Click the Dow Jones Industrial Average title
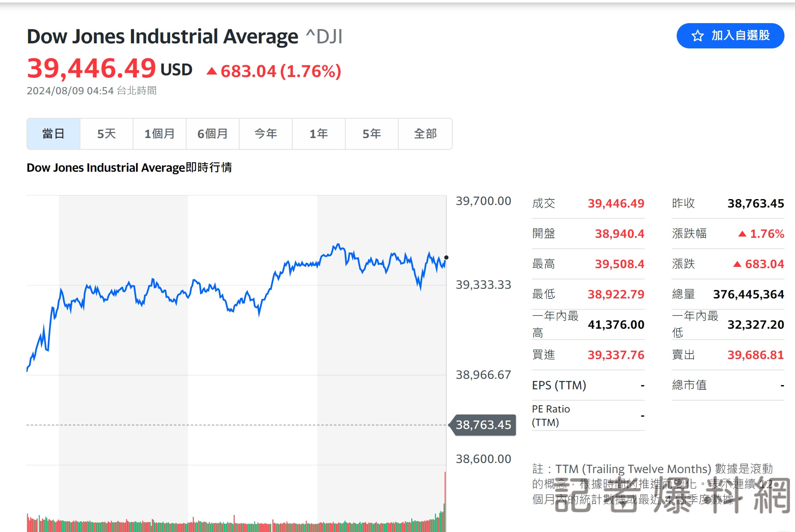The width and height of the screenshot is (795, 532). (x=163, y=37)
